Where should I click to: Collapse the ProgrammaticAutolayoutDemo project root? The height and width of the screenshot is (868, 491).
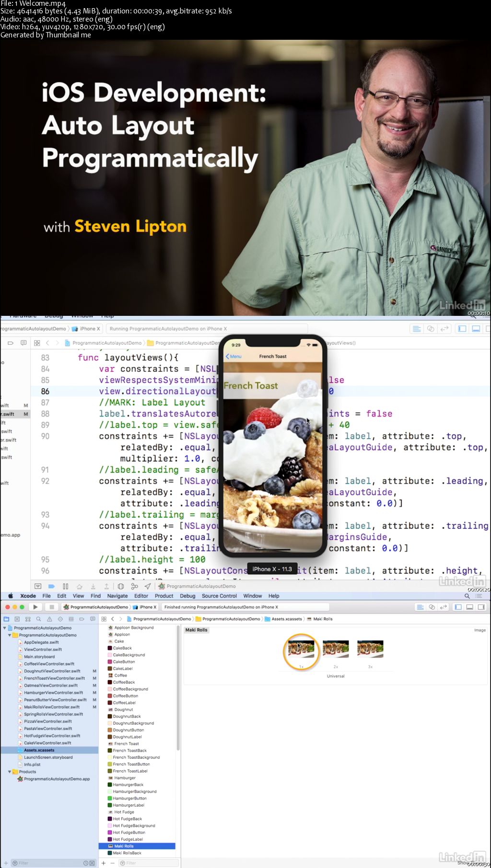(5, 628)
